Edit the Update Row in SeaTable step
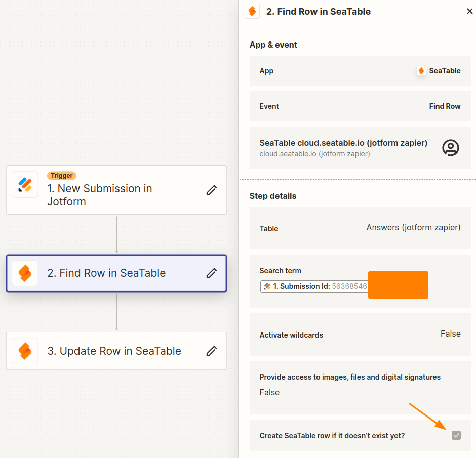The height and width of the screenshot is (458, 476). 212,351
